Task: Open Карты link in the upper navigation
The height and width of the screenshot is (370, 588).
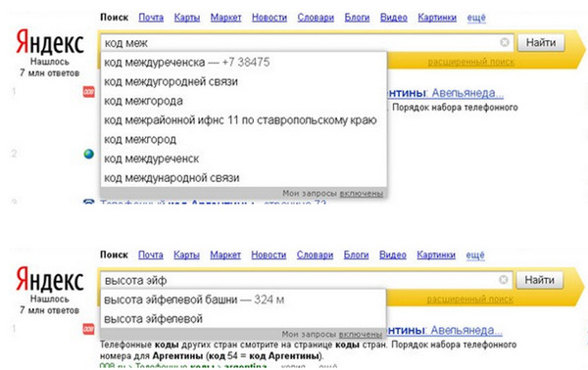Action: [187, 18]
